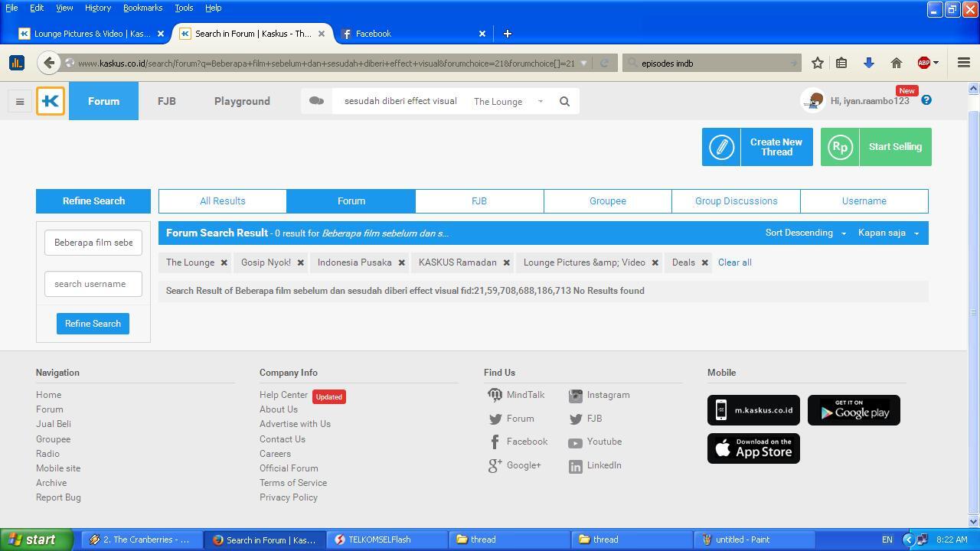Open the File menu
This screenshot has width=980, height=551.
[x=11, y=8]
